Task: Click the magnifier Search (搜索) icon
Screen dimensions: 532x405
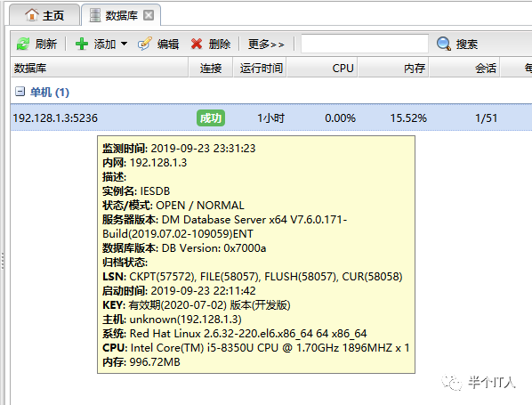Action: coord(444,45)
